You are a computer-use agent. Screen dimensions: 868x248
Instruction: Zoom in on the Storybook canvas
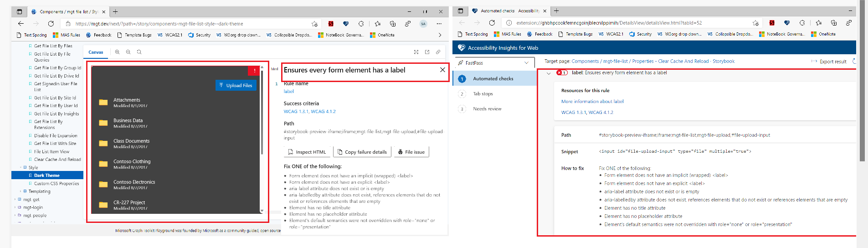[118, 52]
